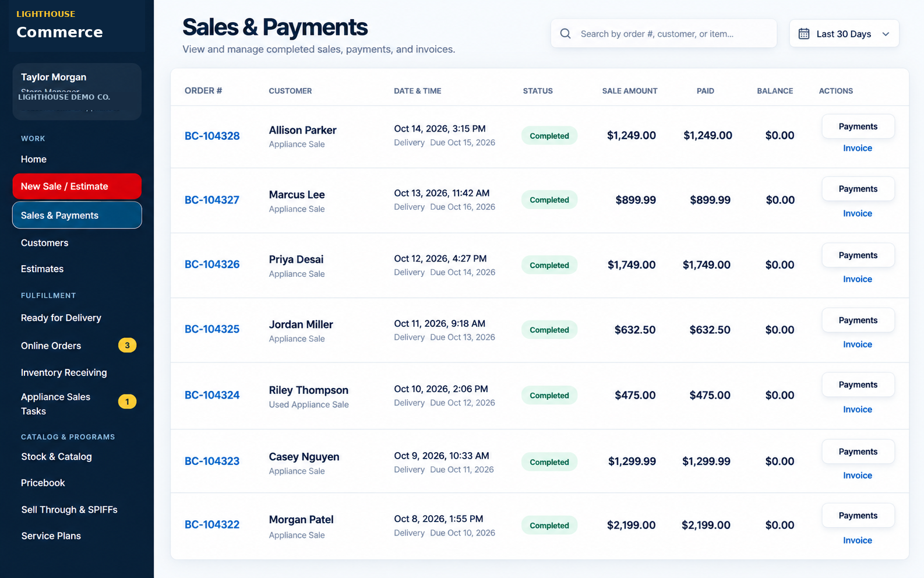Viewport: 924px width, 578px height.
Task: Click the magnifier icon in the search box
Action: coord(565,34)
